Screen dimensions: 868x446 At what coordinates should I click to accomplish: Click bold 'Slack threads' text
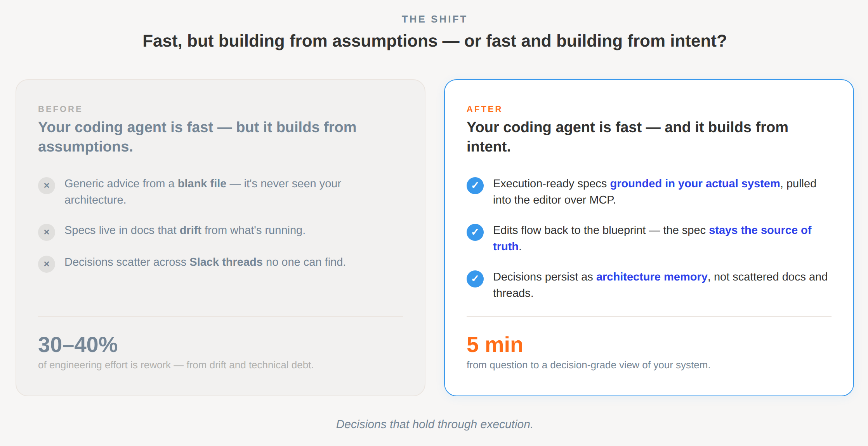click(x=226, y=262)
